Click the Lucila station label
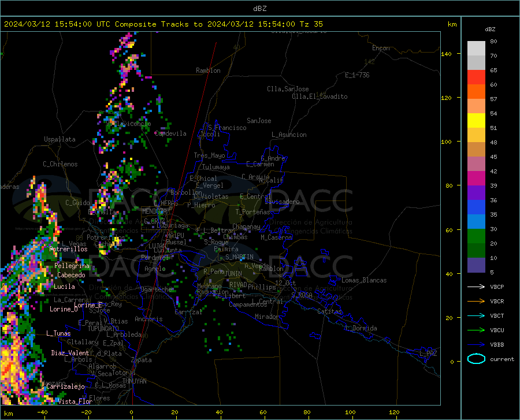520x420 pixels. coord(64,287)
